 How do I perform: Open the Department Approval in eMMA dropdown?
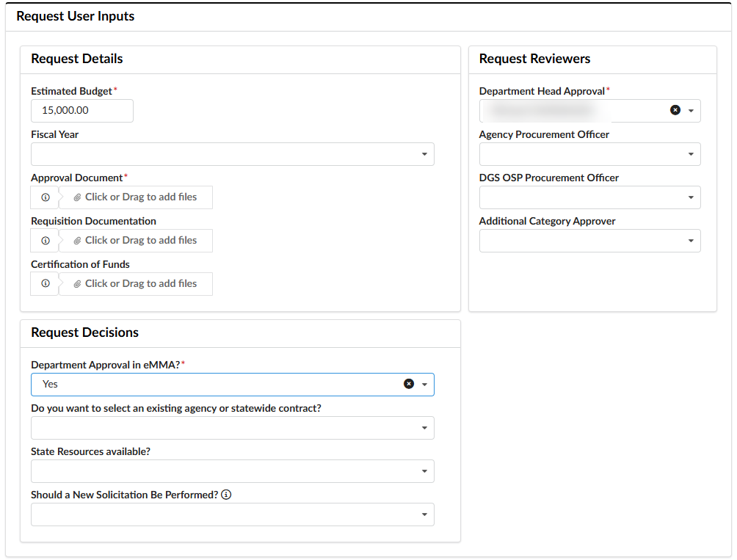pos(424,384)
